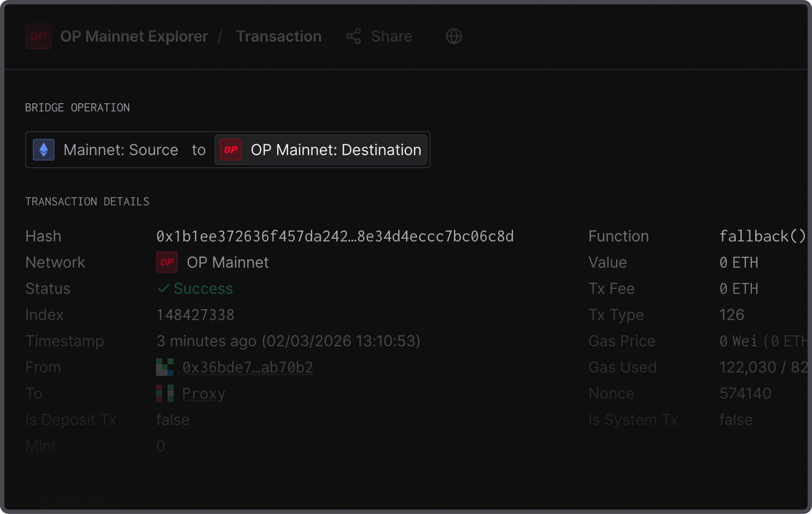The width and height of the screenshot is (812, 514).
Task: Open the From address 0x36bde7…ab70b2
Action: coord(248,367)
